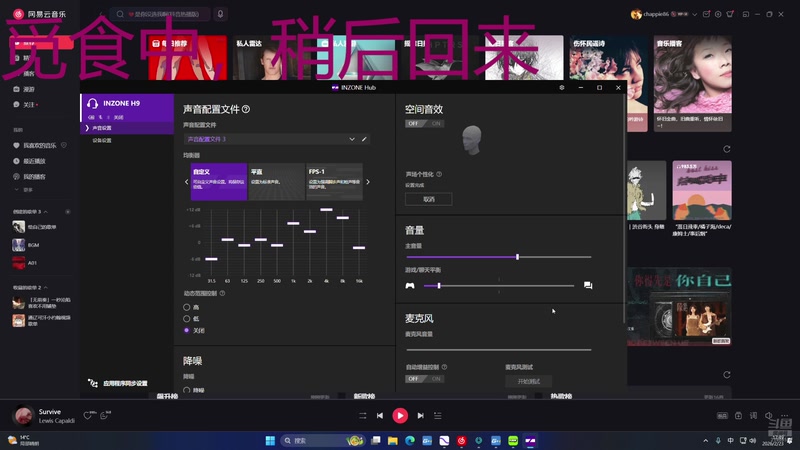
Task: Show hidden system tray icons chevron
Action: coord(706,440)
